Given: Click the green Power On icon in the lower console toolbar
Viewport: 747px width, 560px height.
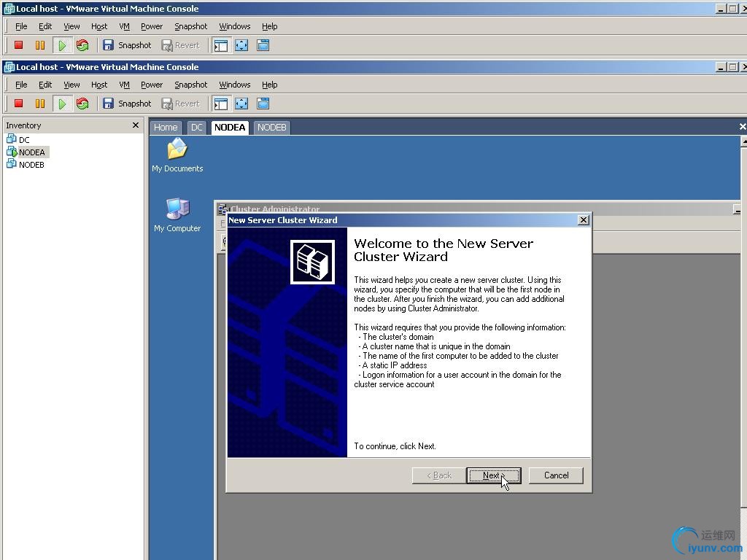Looking at the screenshot, I should point(62,104).
